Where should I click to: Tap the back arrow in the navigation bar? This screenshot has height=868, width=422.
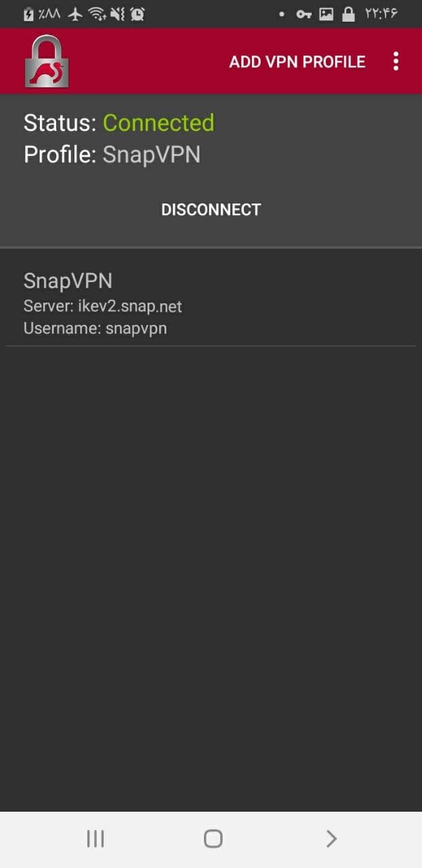[331, 839]
